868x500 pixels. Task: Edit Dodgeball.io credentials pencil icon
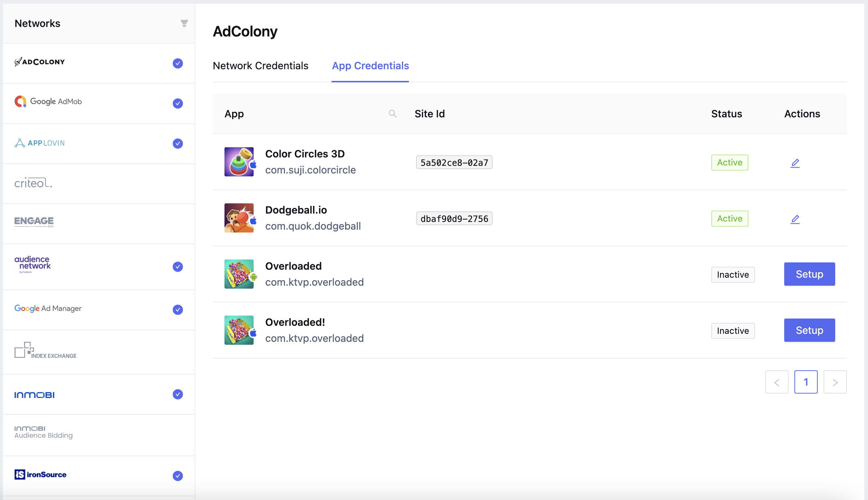tap(795, 219)
